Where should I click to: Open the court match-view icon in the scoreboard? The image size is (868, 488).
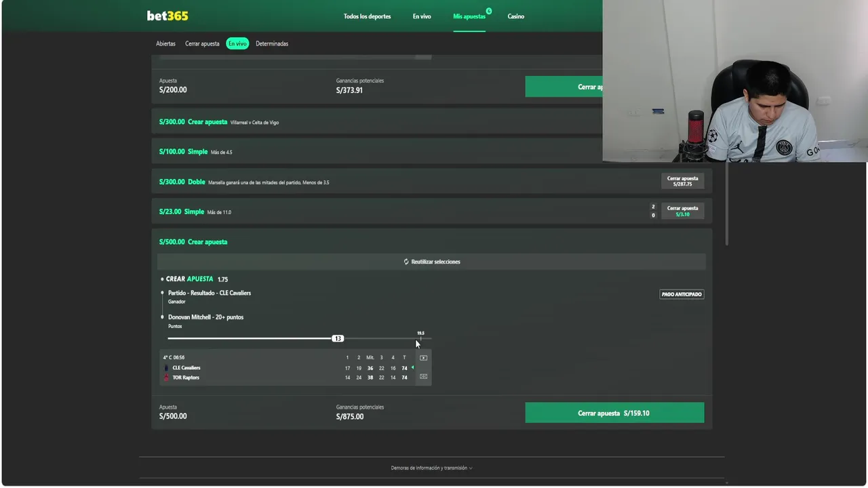point(423,376)
